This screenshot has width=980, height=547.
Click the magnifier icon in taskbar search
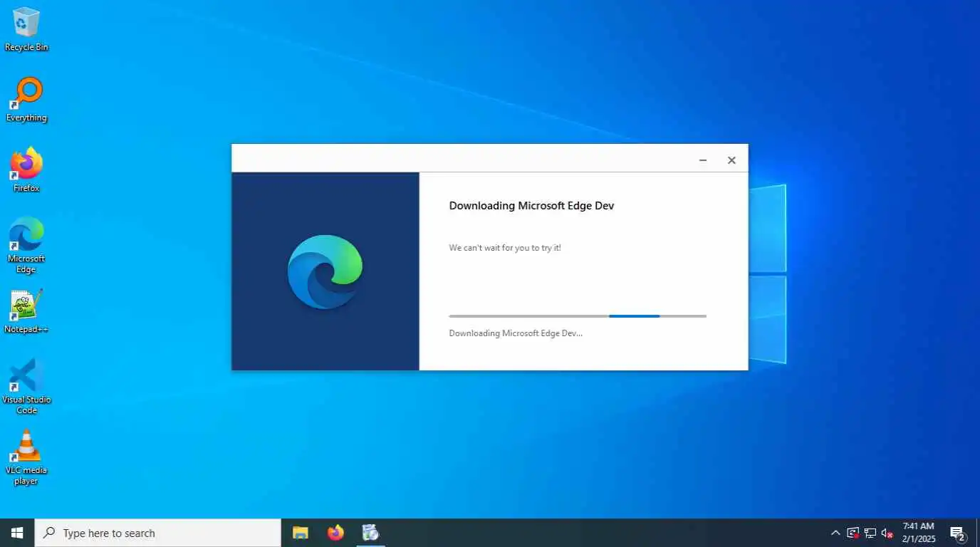click(49, 533)
